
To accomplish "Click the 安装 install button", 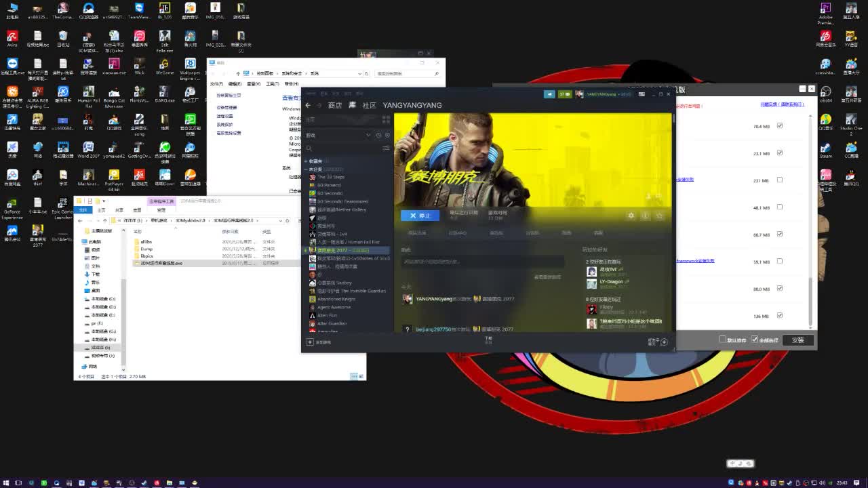I will pos(797,340).
